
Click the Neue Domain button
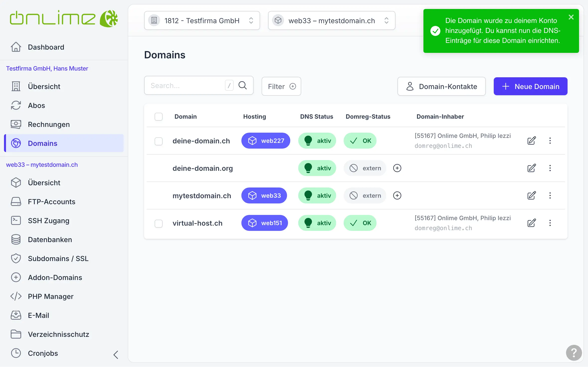click(x=530, y=87)
